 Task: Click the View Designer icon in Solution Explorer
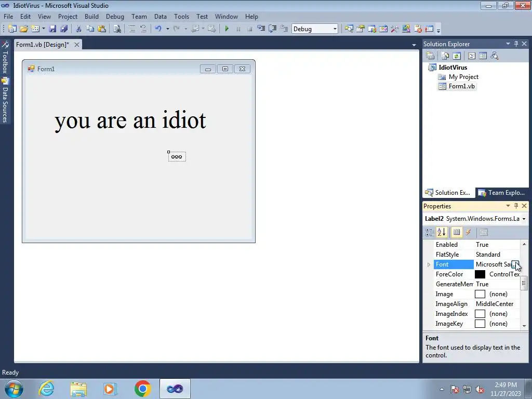click(483, 56)
